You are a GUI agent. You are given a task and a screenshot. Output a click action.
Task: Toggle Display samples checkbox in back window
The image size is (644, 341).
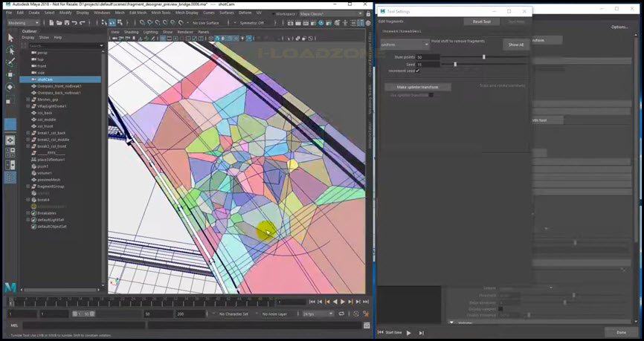pos(500,309)
